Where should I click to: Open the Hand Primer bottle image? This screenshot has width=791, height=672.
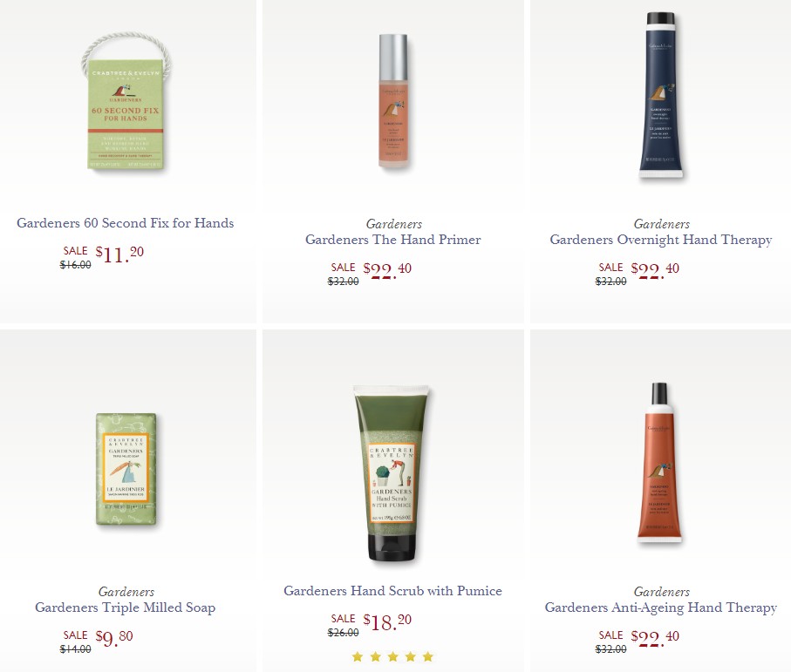[393, 100]
